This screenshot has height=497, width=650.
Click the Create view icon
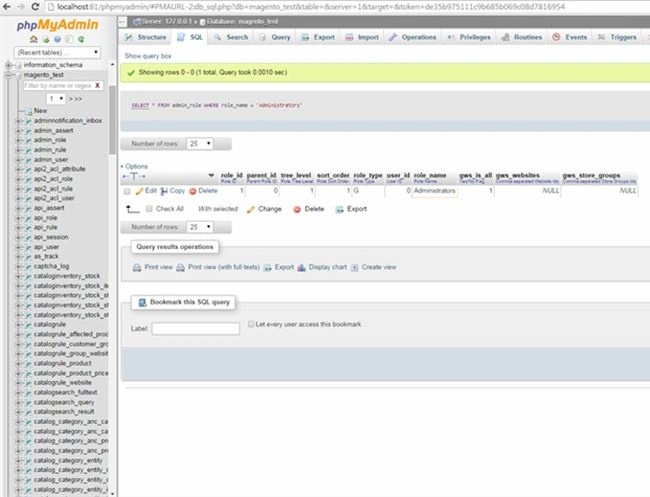click(x=354, y=268)
